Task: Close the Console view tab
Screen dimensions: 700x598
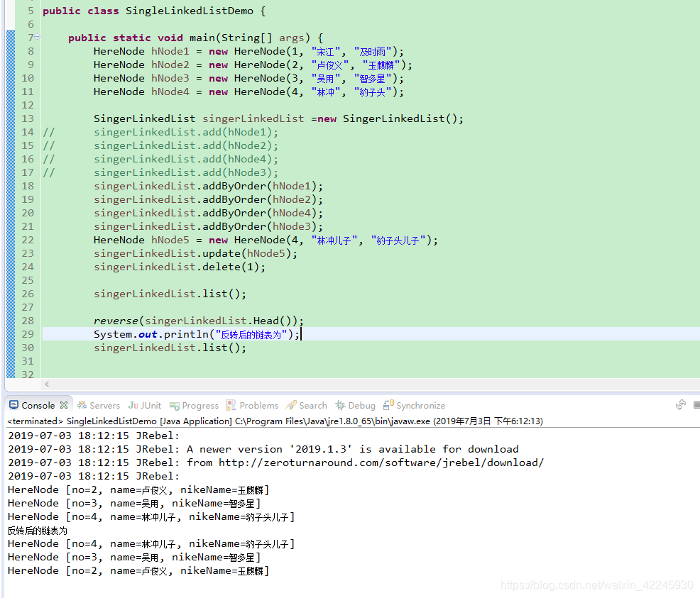Action: click(64, 405)
